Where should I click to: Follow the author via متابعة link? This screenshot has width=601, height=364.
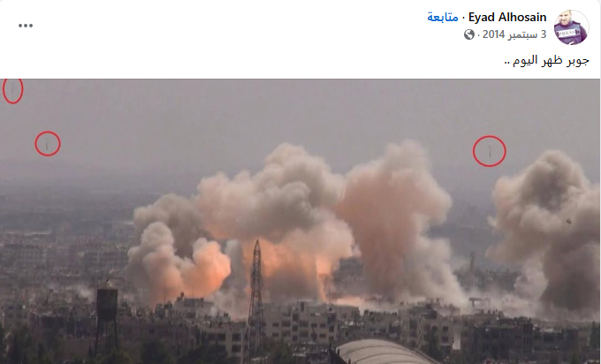pyautogui.click(x=443, y=18)
